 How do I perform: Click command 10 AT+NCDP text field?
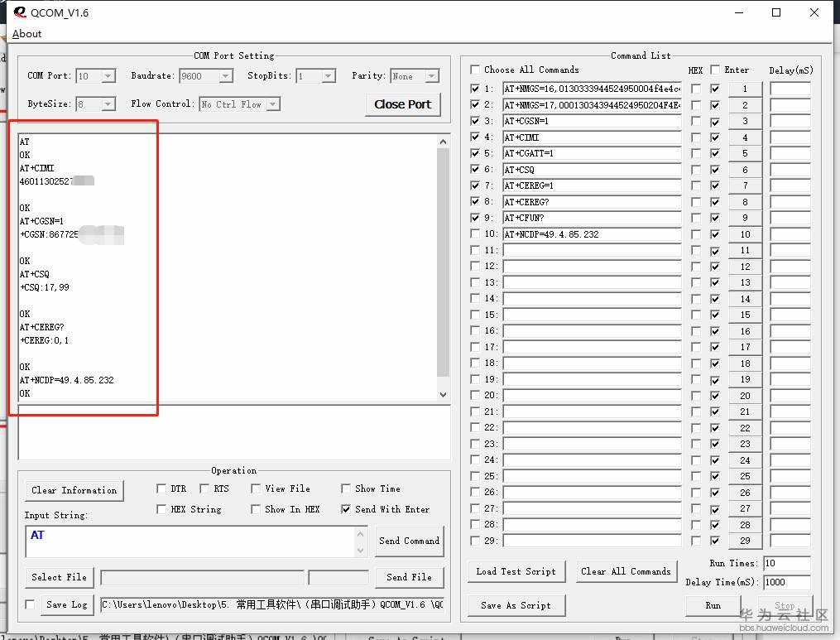pos(592,234)
